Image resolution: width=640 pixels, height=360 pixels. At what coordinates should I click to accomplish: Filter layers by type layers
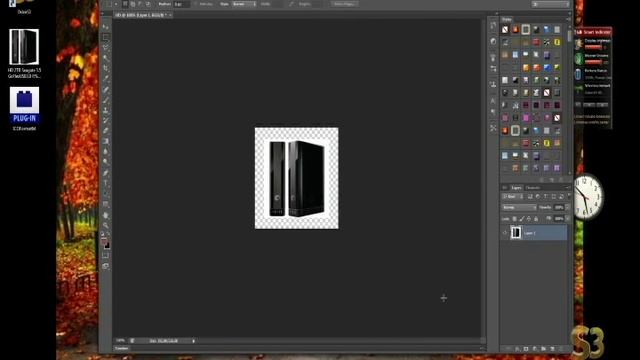tap(545, 197)
